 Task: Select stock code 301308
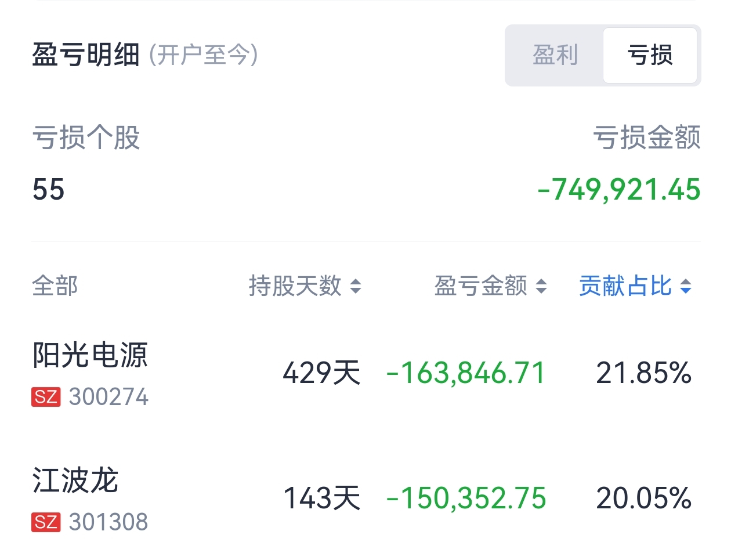click(108, 522)
